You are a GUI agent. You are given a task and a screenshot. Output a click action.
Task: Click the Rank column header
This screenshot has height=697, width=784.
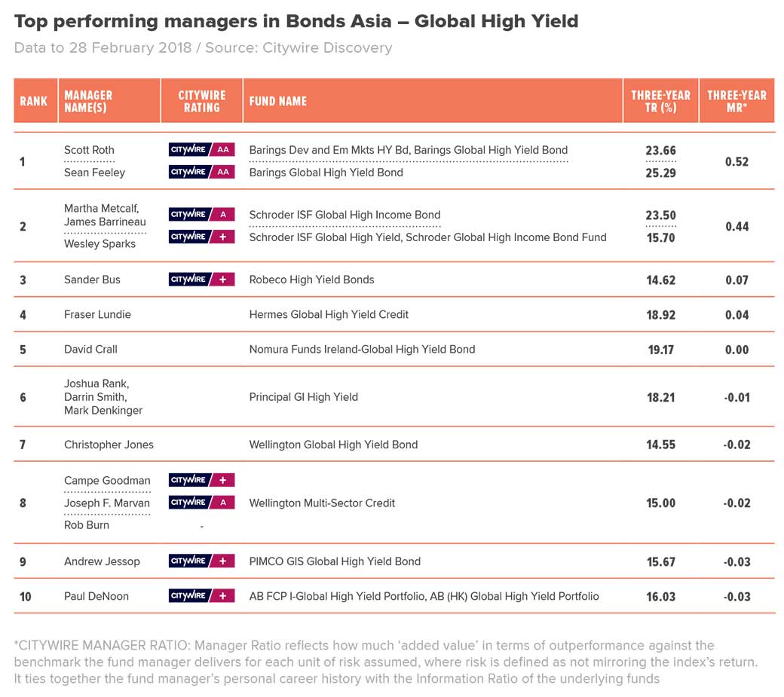coord(34,101)
